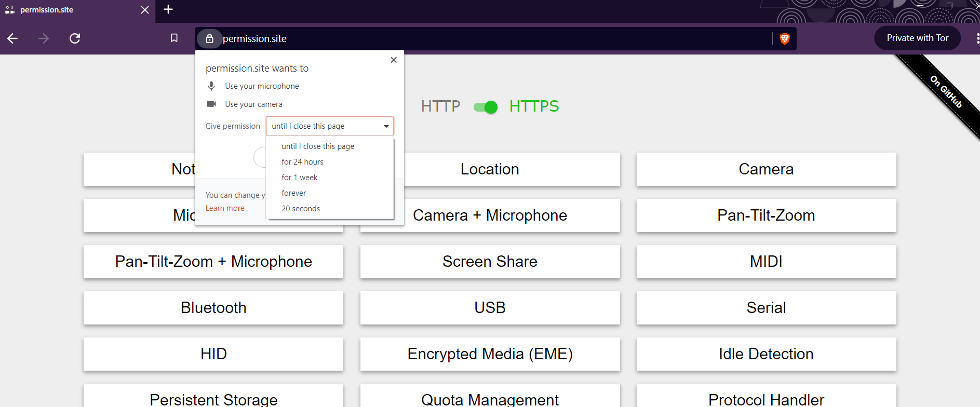Request MIDI permission
This screenshot has width=980, height=407.
(766, 262)
